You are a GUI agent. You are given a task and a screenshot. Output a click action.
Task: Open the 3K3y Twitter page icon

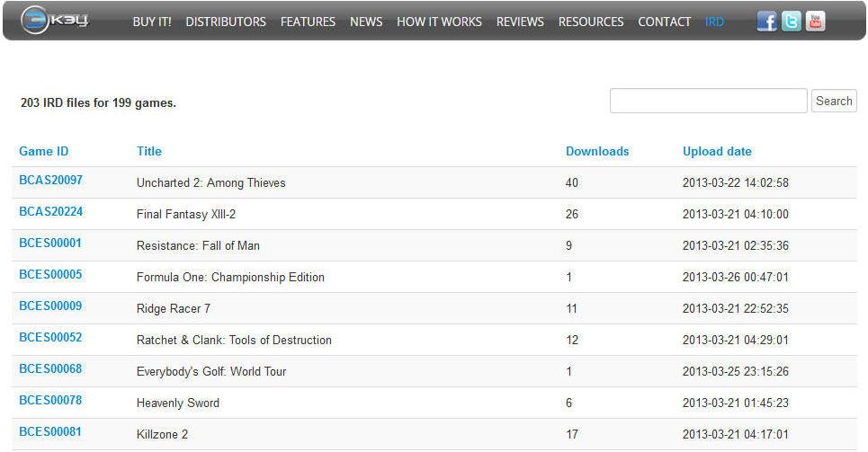point(791,21)
